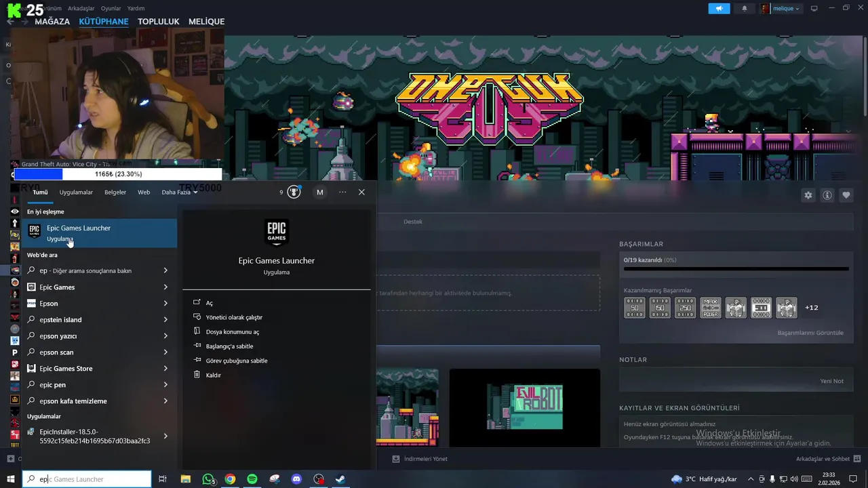Image resolution: width=868 pixels, height=488 pixels.
Task: Expand Epson suggestion arrow
Action: 165,303
